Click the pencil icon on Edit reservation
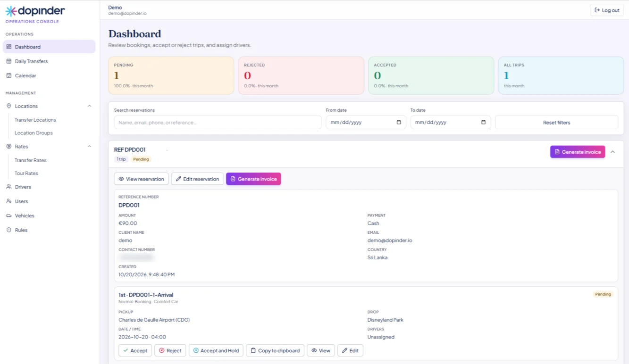This screenshot has width=629, height=364. point(178,179)
